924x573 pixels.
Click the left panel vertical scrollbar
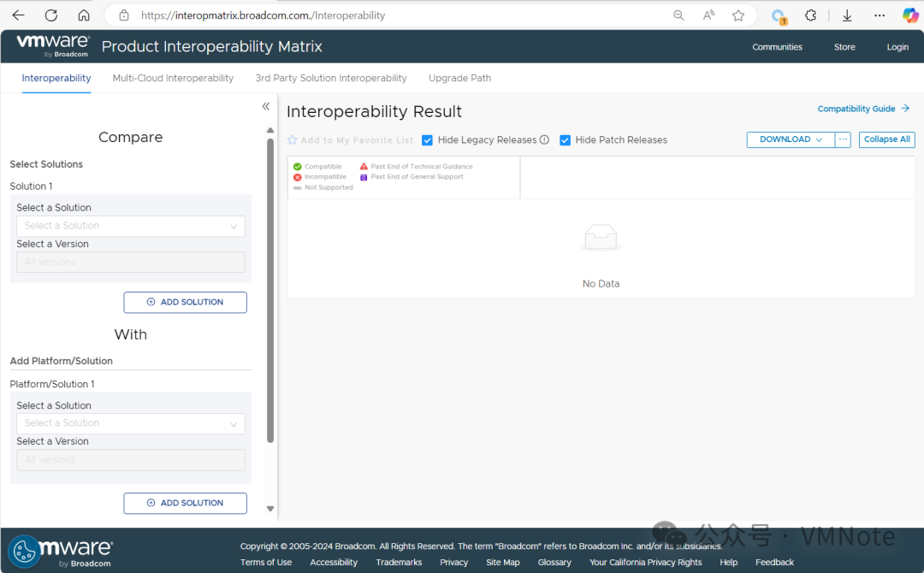(270, 291)
